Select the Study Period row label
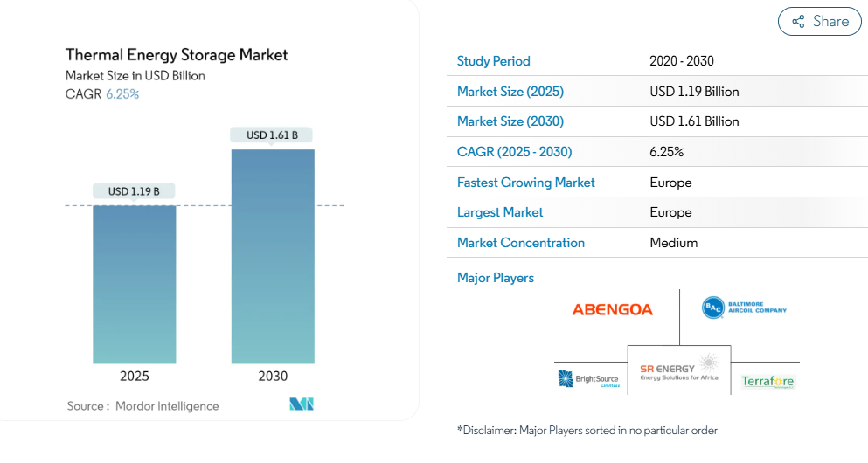This screenshot has width=868, height=463. click(493, 61)
